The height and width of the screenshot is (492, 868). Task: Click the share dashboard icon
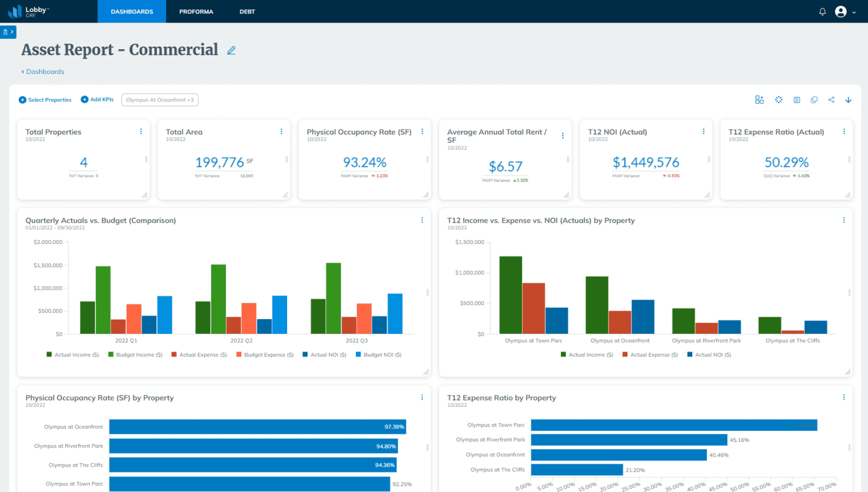tap(831, 100)
